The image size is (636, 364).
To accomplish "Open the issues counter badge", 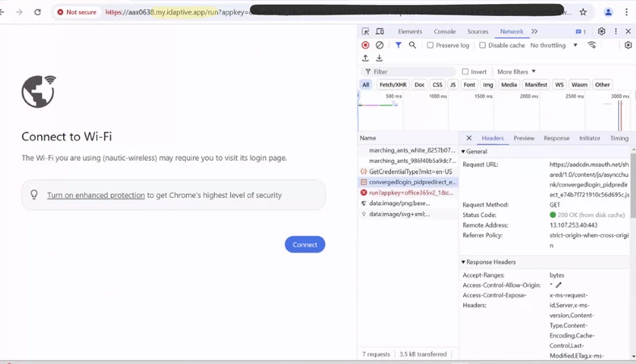I will (581, 31).
